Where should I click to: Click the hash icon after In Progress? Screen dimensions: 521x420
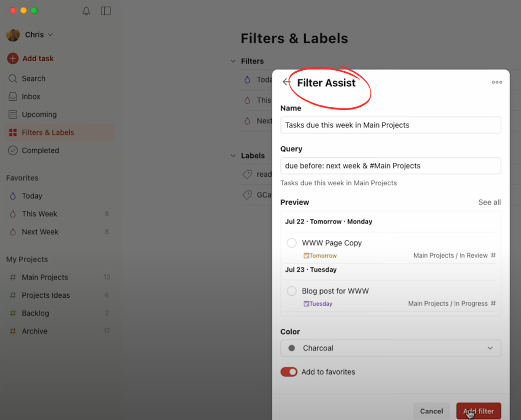494,303
